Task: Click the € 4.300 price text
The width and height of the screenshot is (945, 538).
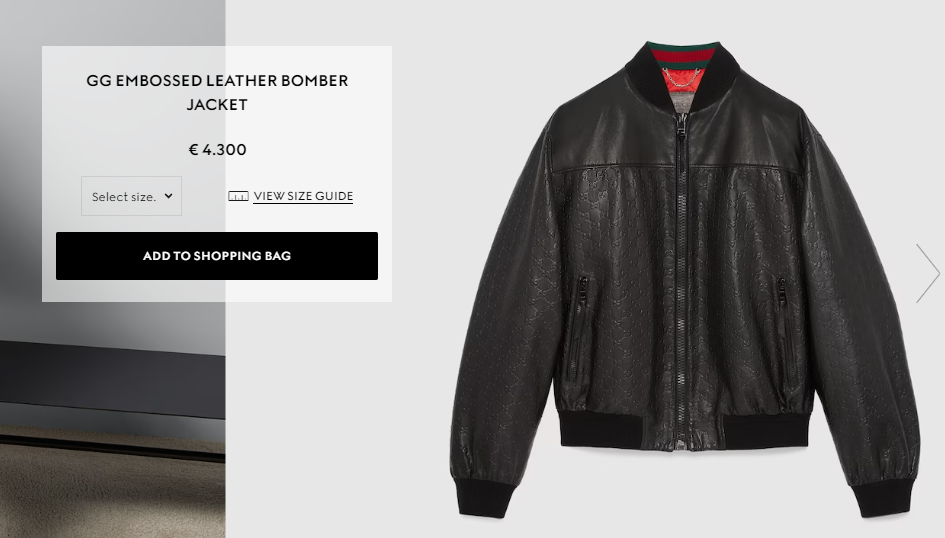Action: (x=218, y=149)
